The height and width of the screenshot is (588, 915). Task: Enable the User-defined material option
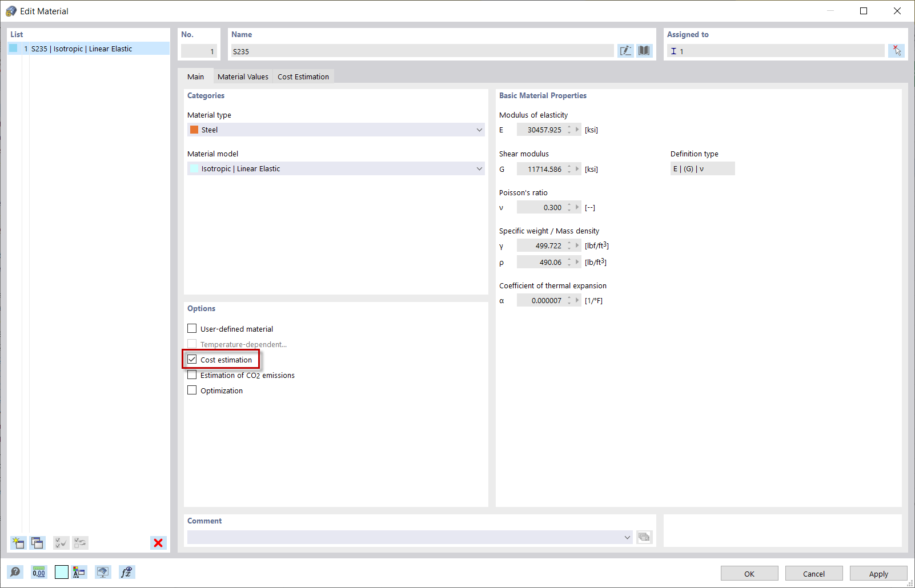[x=192, y=328]
